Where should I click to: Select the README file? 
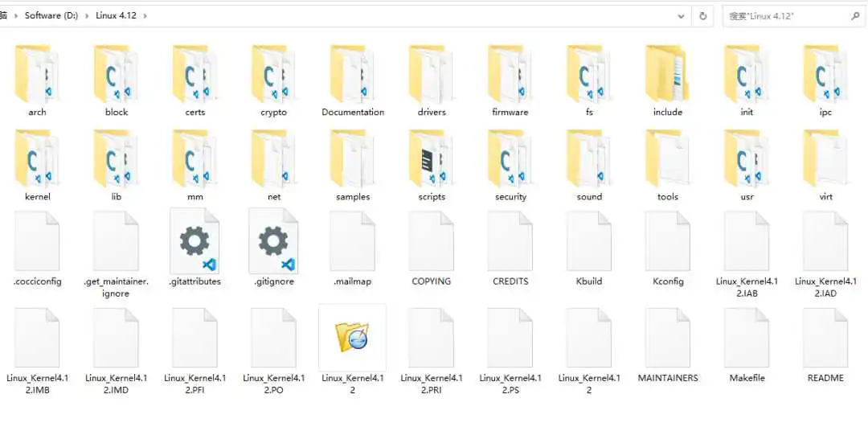click(x=825, y=344)
